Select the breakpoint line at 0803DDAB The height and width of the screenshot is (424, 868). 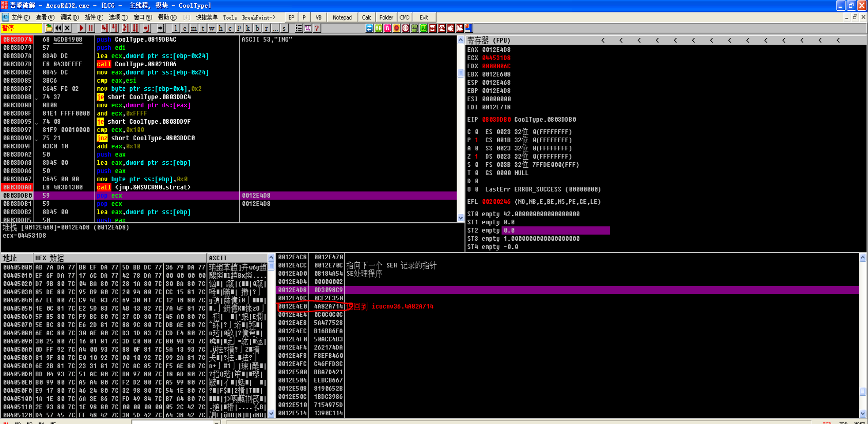229,187
